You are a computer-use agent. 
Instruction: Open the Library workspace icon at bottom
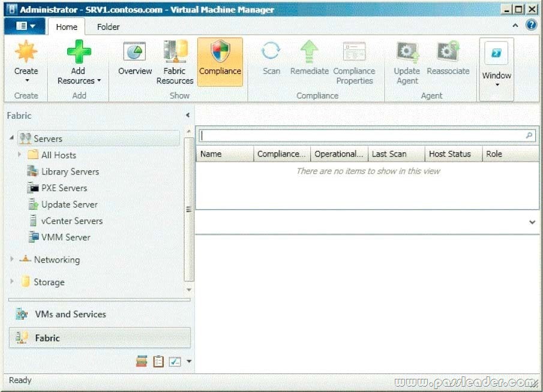(x=141, y=361)
